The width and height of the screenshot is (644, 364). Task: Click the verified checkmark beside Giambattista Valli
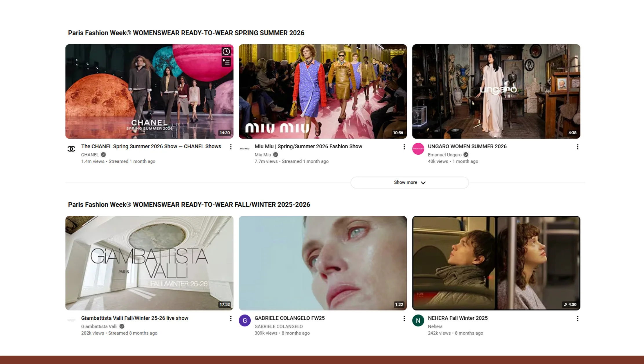point(121,326)
